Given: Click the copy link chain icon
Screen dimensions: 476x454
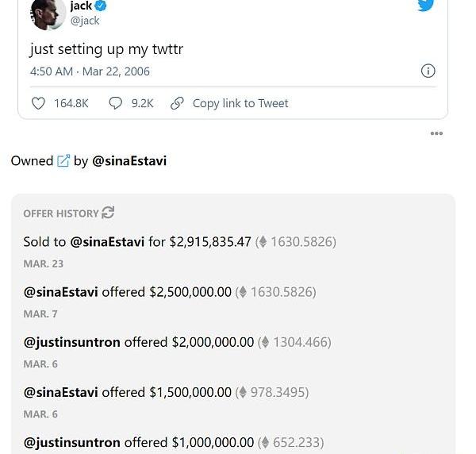Looking at the screenshot, I should pyautogui.click(x=177, y=103).
